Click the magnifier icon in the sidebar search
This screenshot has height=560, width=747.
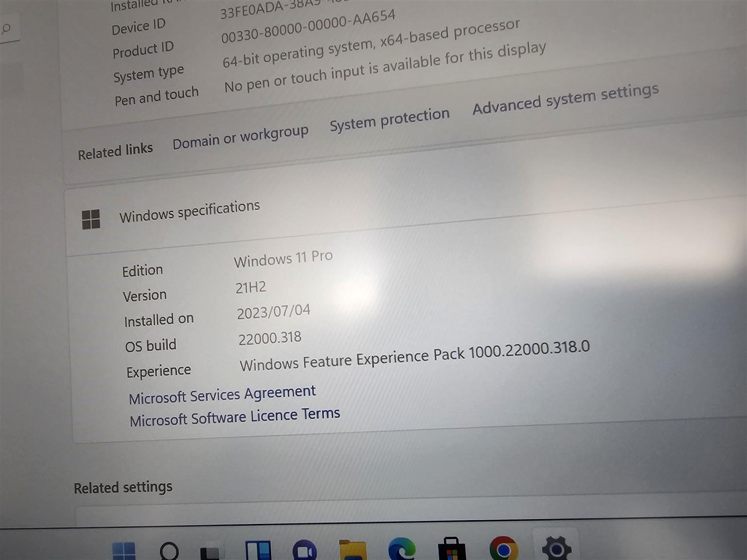point(6,28)
